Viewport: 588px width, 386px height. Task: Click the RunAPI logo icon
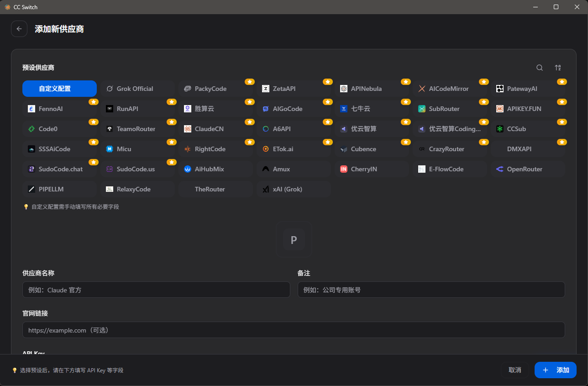click(110, 109)
